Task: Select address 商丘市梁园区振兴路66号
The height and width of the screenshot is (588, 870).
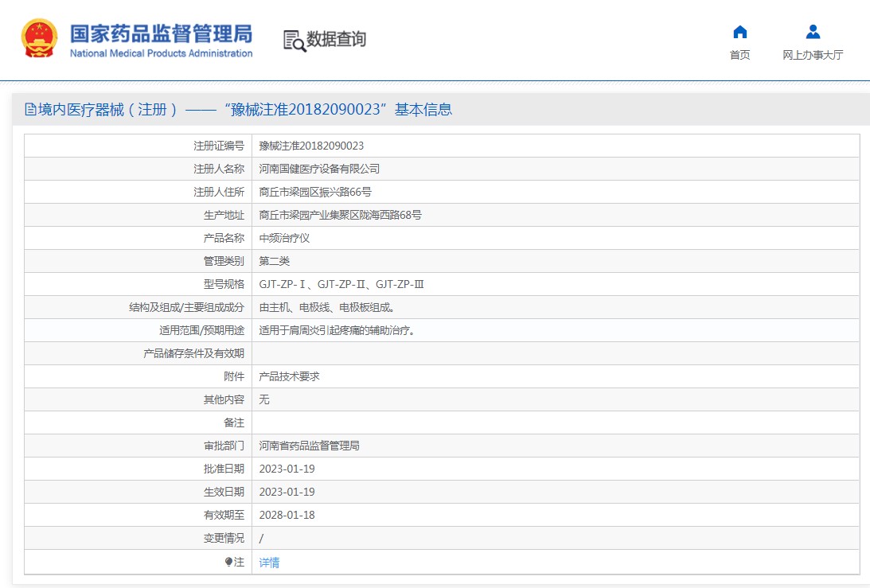Action: pyautogui.click(x=315, y=192)
